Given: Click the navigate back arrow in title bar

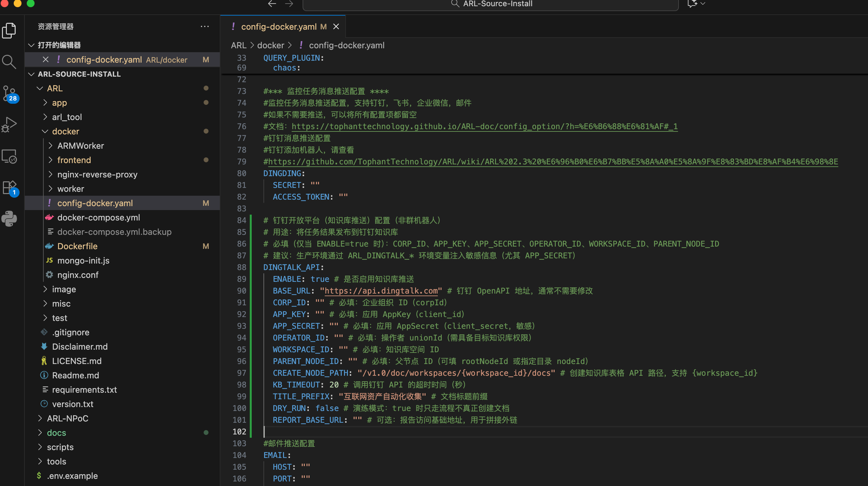Looking at the screenshot, I should (272, 4).
